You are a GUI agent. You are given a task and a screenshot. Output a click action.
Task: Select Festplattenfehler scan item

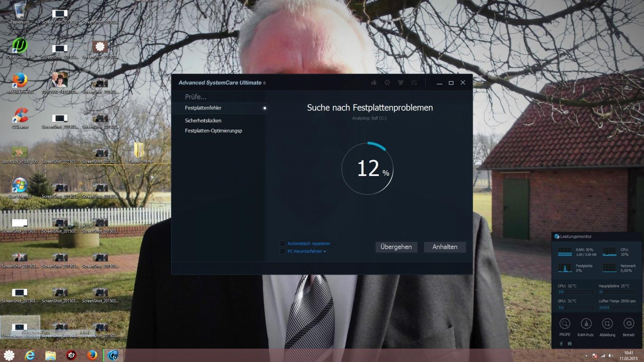[x=221, y=108]
